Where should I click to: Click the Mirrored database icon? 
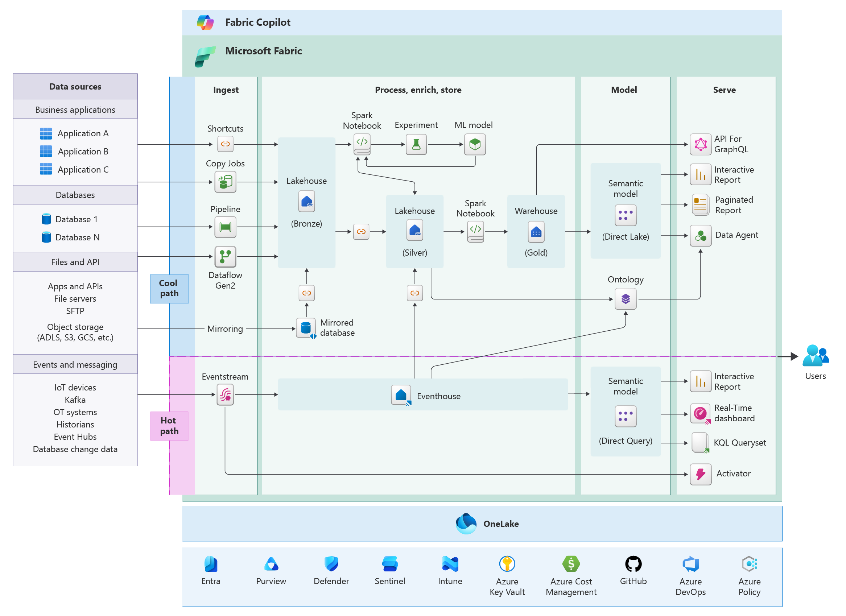[x=306, y=328]
